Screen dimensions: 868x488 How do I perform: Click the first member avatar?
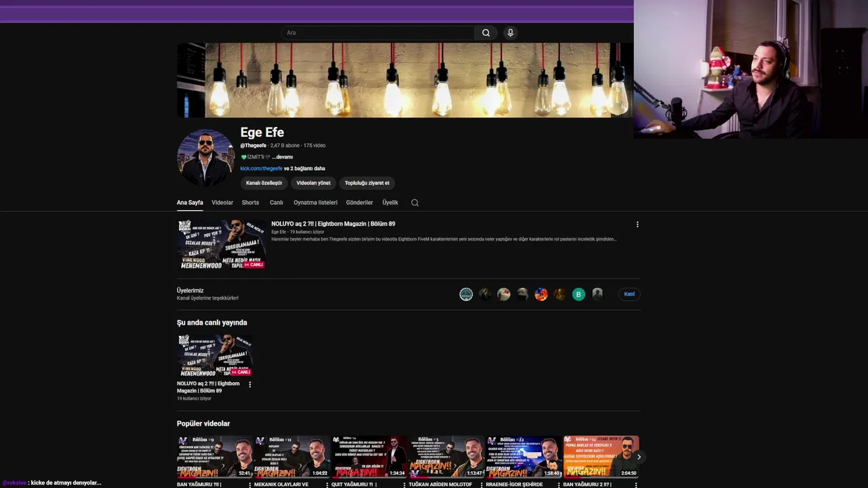point(466,294)
